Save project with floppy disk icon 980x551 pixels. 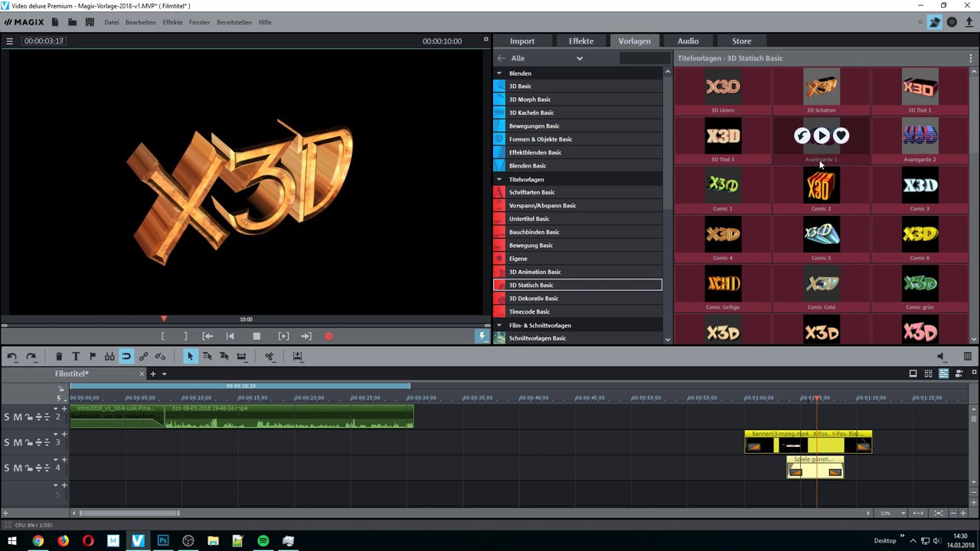[x=90, y=22]
